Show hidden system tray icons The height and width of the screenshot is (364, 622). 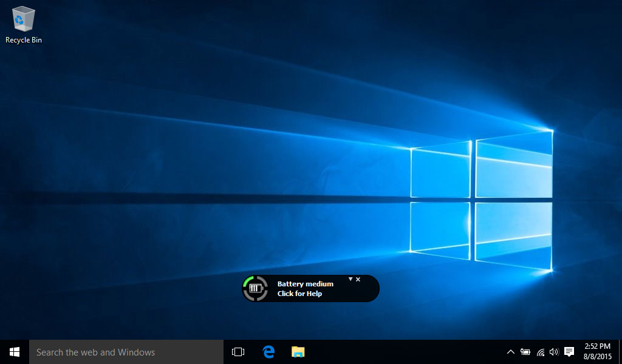[x=510, y=352]
